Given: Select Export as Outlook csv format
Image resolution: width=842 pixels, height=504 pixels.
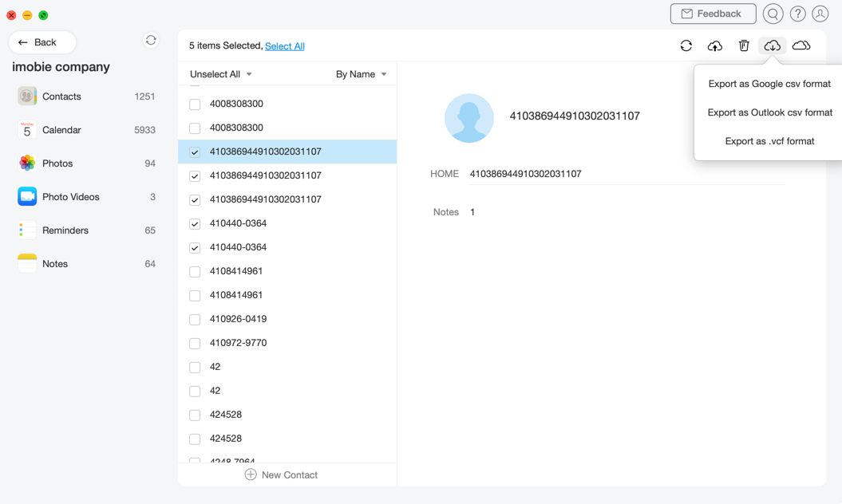Looking at the screenshot, I should [x=769, y=112].
